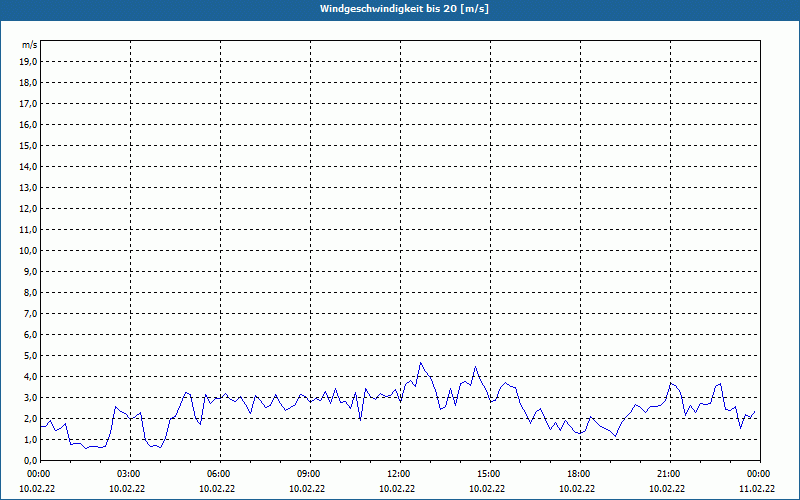Screen dimensions: 800x500
Task: Click the 8,0 y-axis label
Action: (x=30, y=293)
